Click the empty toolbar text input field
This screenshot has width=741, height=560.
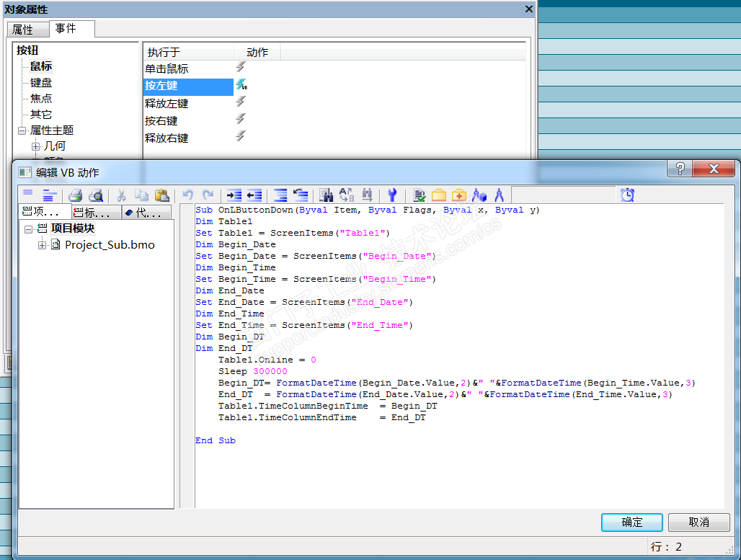pyautogui.click(x=562, y=195)
